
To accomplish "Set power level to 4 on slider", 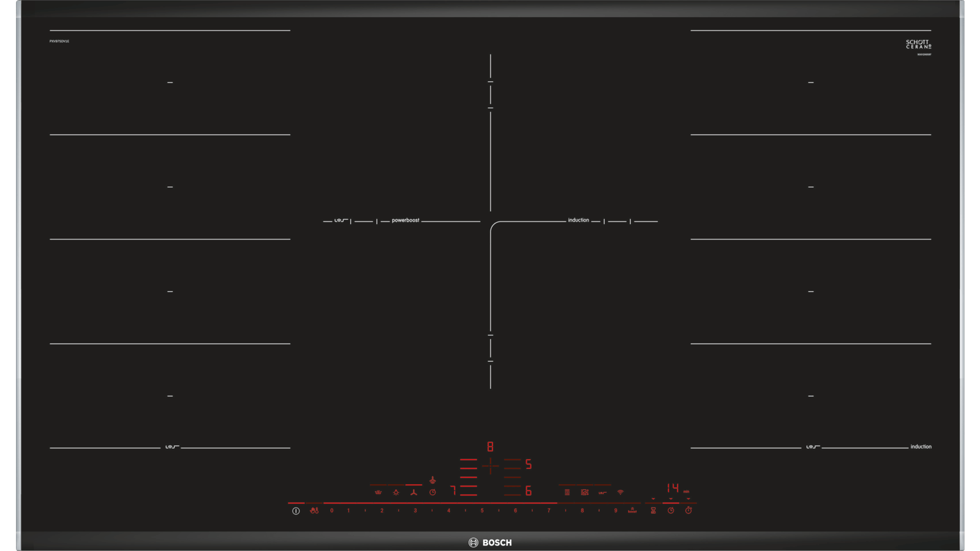I will pos(448,511).
